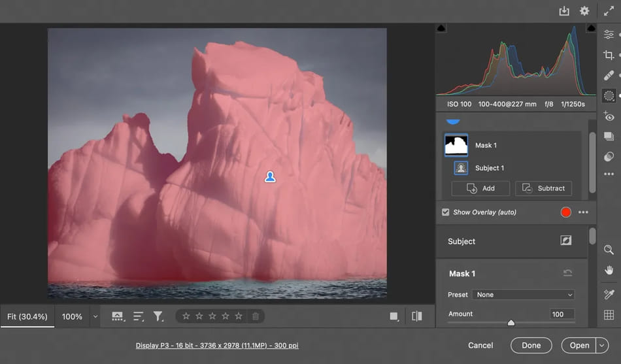The width and height of the screenshot is (621, 364).
Task: Click the Save image icon
Action: 564,11
